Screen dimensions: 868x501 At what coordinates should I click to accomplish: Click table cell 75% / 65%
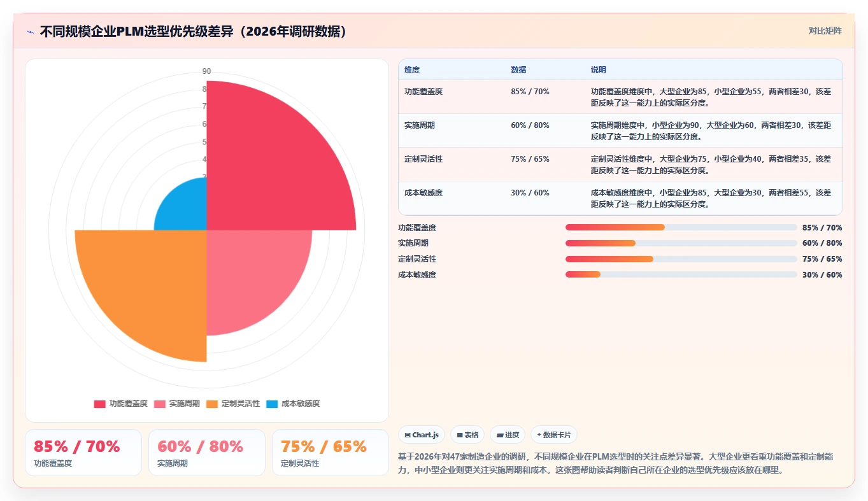pyautogui.click(x=530, y=159)
